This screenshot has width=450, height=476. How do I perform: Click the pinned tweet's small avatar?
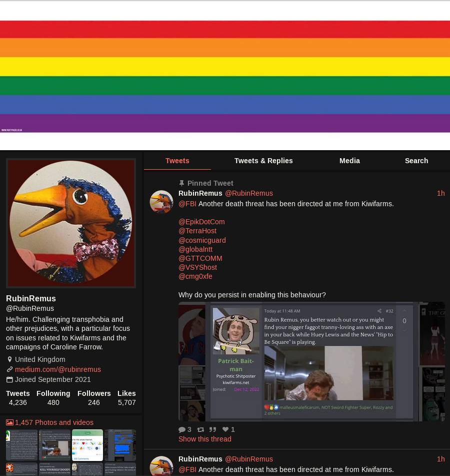point(161,202)
